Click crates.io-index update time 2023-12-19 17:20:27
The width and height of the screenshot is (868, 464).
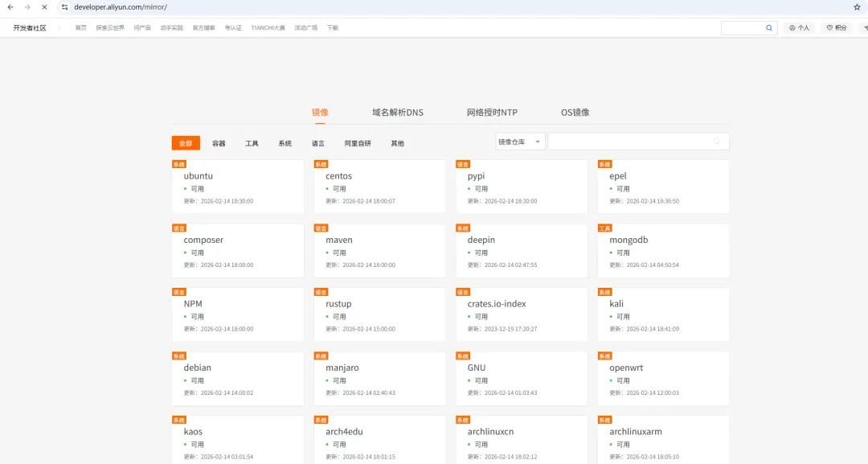tap(510, 329)
